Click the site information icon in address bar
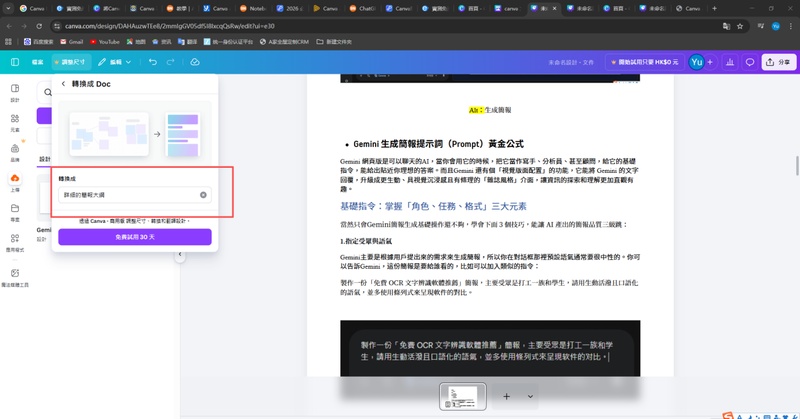This screenshot has height=419, width=800. tap(57, 26)
